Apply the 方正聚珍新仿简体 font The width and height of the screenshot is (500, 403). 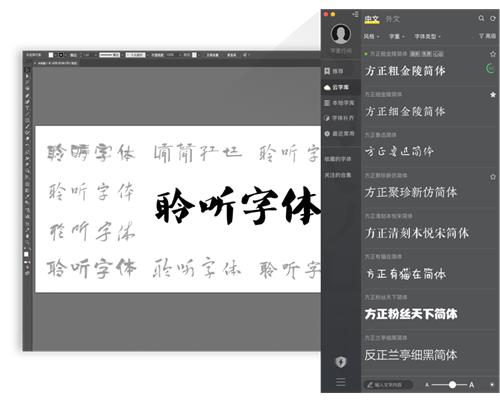411,192
